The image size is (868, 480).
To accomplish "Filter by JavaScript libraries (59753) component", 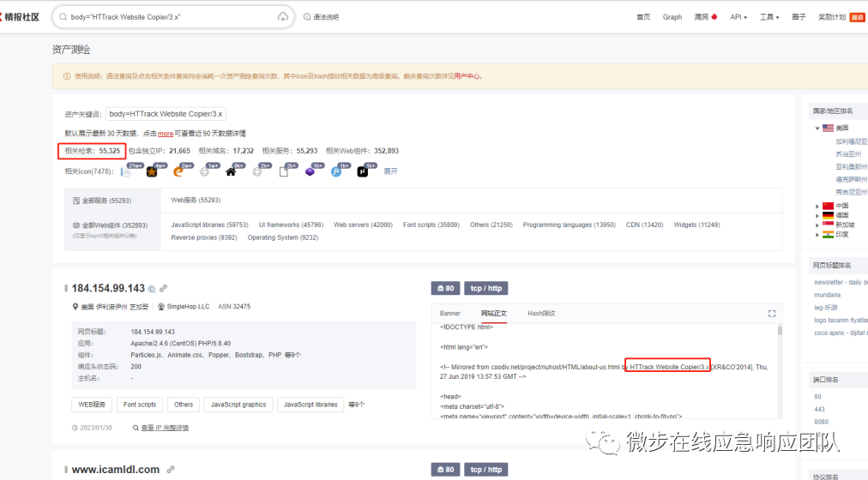I will 210,225.
